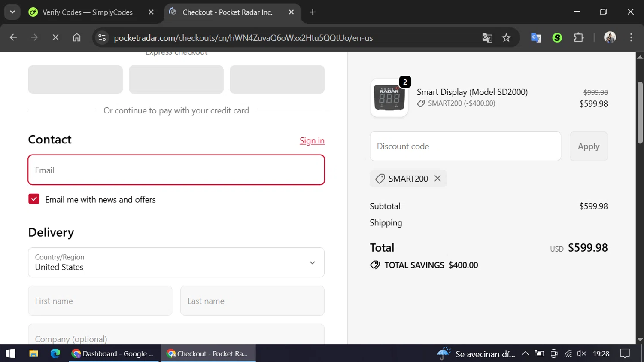The width and height of the screenshot is (644, 362).
Task: Go forward to the next page
Action: point(34,38)
